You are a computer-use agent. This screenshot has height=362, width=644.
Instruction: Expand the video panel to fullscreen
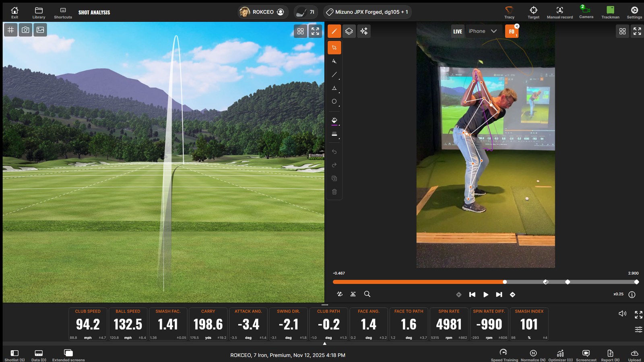pos(637,31)
